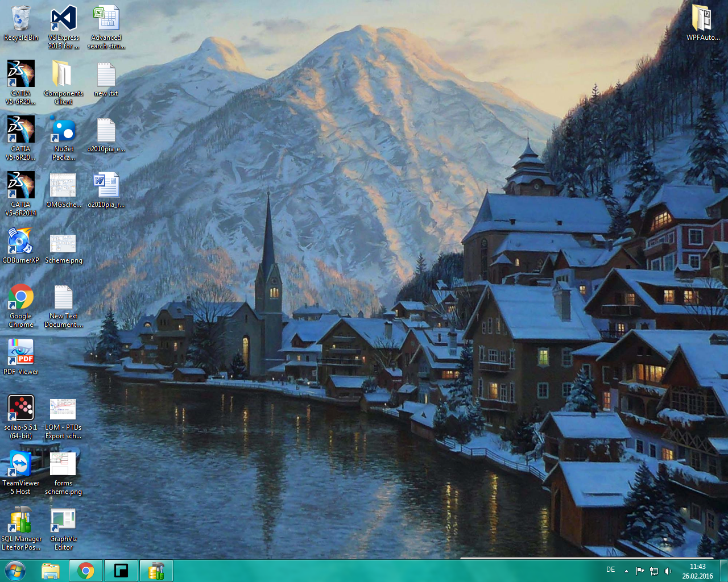
Task: Open the network tray icon
Action: point(654,571)
